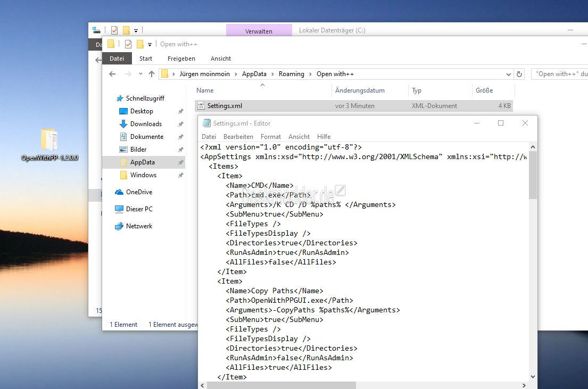Click the Properties icon in the Open with++ title bar
This screenshot has width=588, height=389.
[128, 44]
